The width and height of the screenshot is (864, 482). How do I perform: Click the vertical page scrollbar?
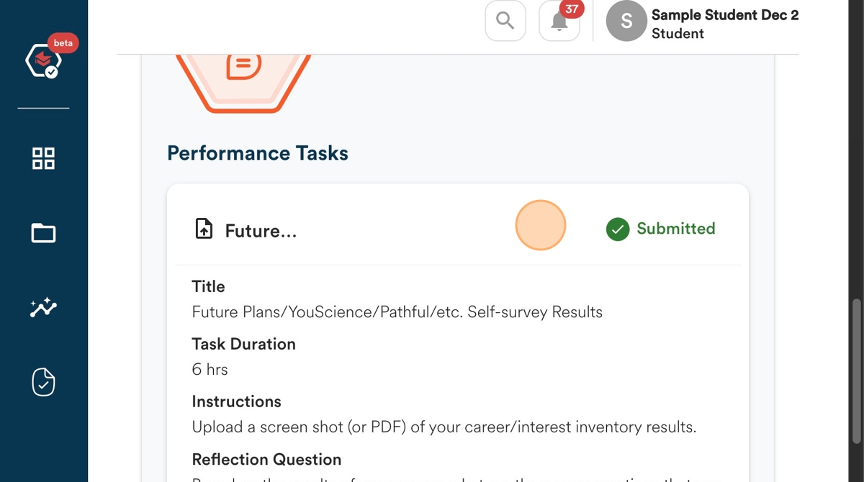(x=856, y=371)
